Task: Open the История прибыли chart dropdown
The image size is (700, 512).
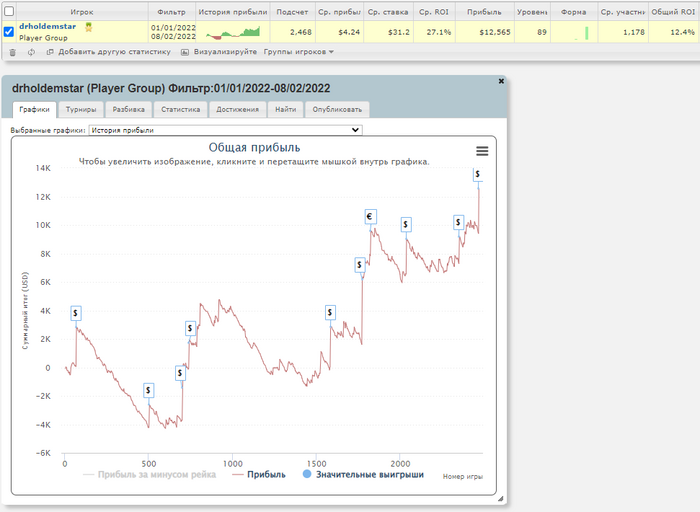Action: (x=225, y=129)
